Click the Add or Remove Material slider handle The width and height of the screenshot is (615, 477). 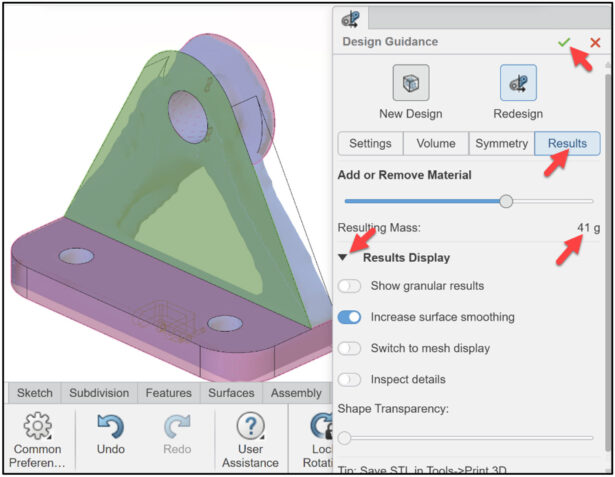[x=506, y=201]
